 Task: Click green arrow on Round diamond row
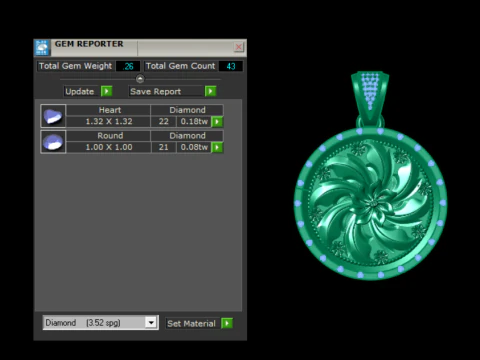click(x=217, y=147)
